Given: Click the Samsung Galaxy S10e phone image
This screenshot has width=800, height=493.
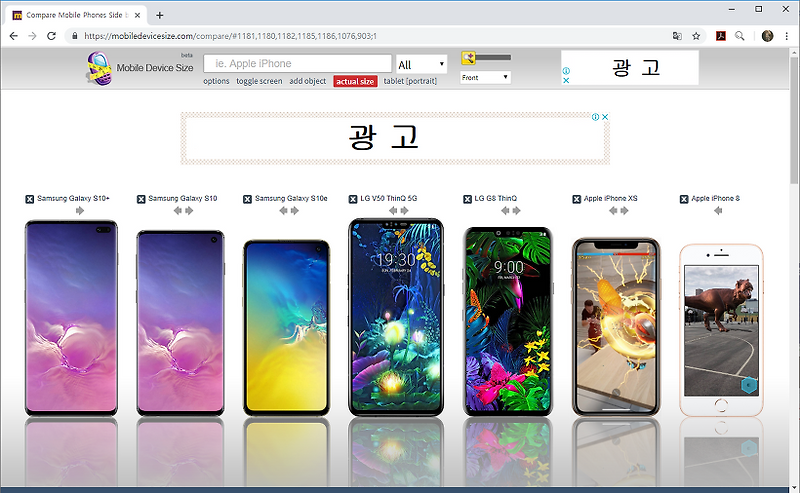Looking at the screenshot, I should point(286,328).
